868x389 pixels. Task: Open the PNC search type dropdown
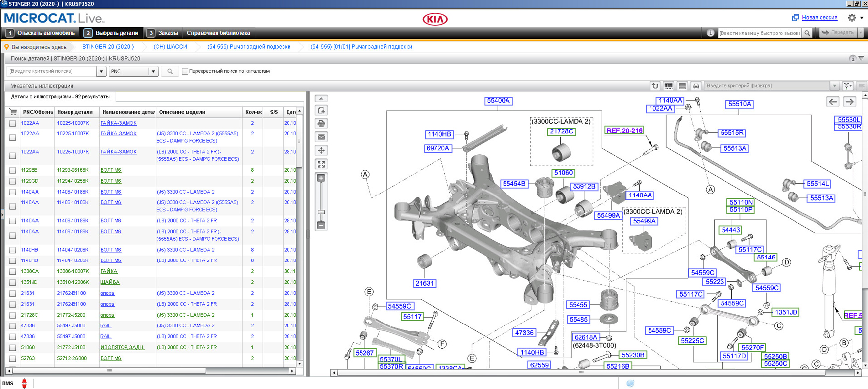[153, 71]
